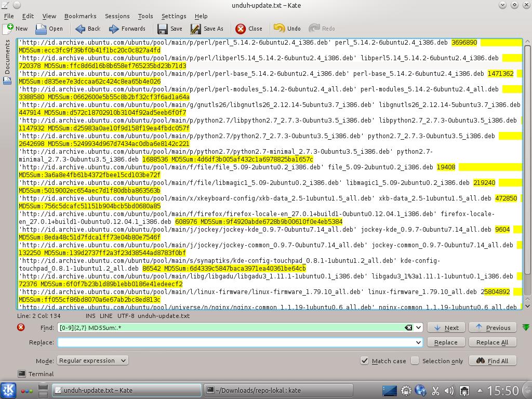Click the highlighted number 3696890 in editor

point(464,43)
